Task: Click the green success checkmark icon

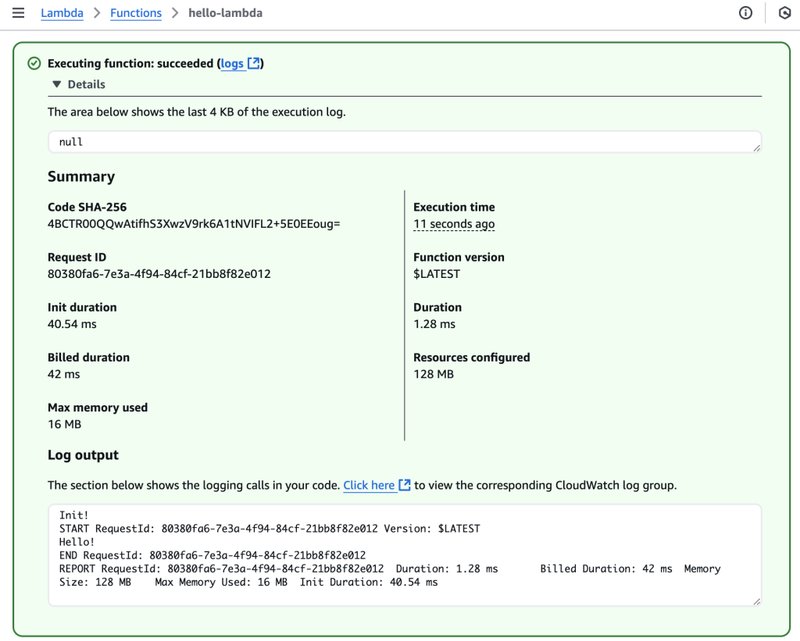Action: point(34,64)
